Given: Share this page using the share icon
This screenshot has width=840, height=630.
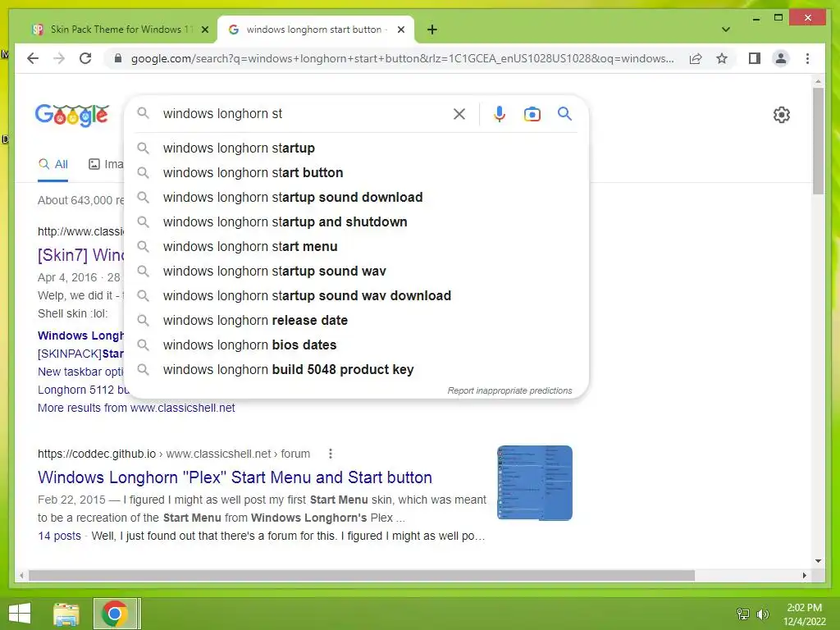Looking at the screenshot, I should pyautogui.click(x=696, y=58).
